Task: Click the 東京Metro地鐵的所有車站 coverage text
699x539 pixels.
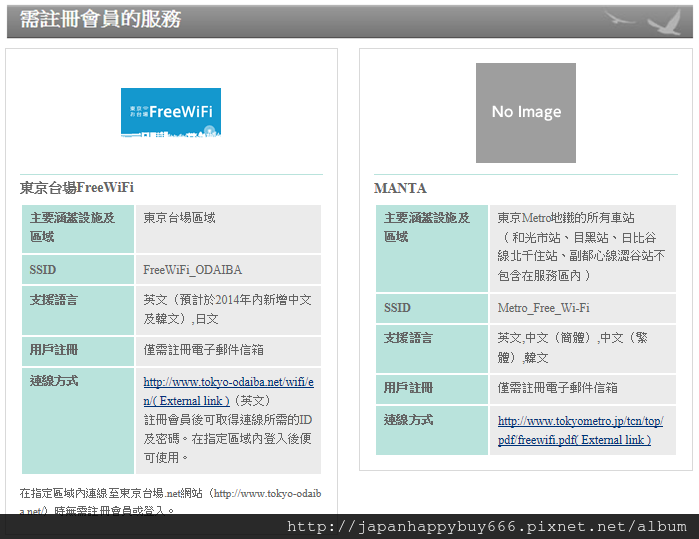Action: coord(566,218)
